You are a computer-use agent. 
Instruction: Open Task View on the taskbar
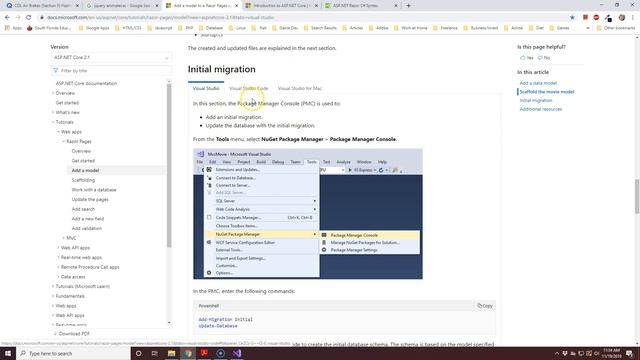click(x=155, y=353)
